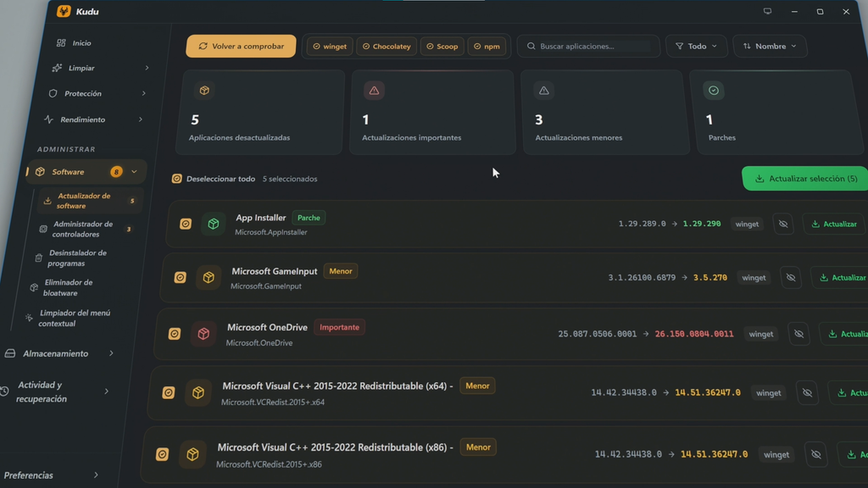Click the Menor tag on Microsoft GameInput
The image size is (868, 488).
click(x=341, y=271)
